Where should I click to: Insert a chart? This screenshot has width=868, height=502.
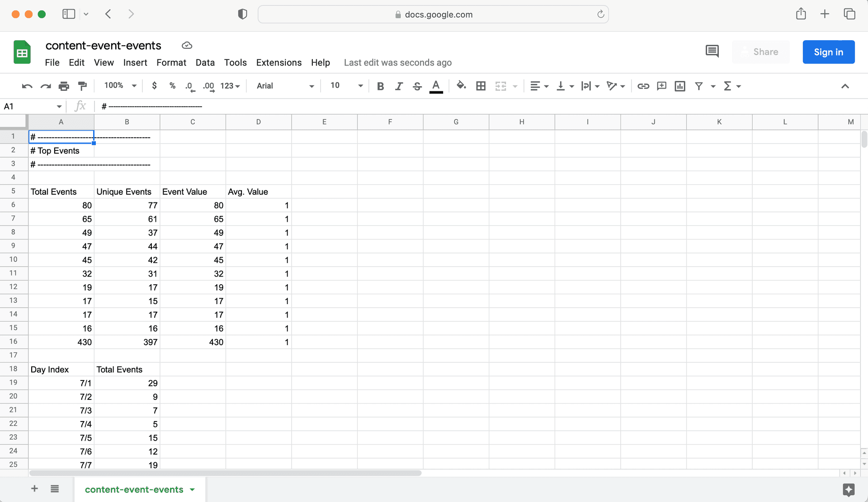tap(680, 86)
